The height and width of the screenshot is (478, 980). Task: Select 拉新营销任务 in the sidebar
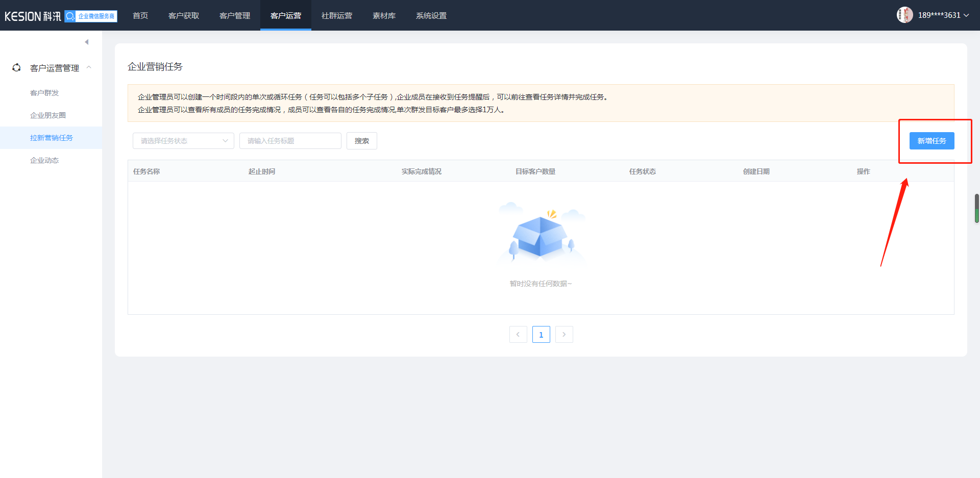pos(51,138)
